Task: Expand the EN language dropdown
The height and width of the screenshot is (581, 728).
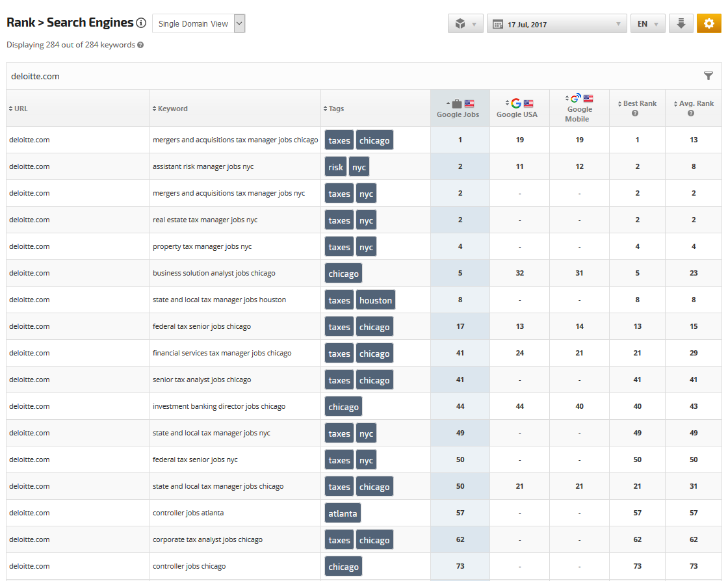Action: [x=647, y=24]
